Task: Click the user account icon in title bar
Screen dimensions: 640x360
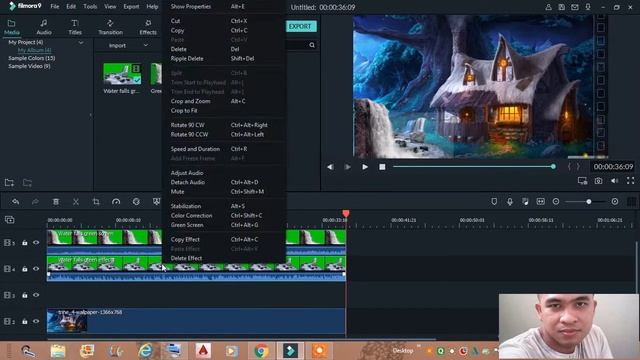Action: point(549,7)
